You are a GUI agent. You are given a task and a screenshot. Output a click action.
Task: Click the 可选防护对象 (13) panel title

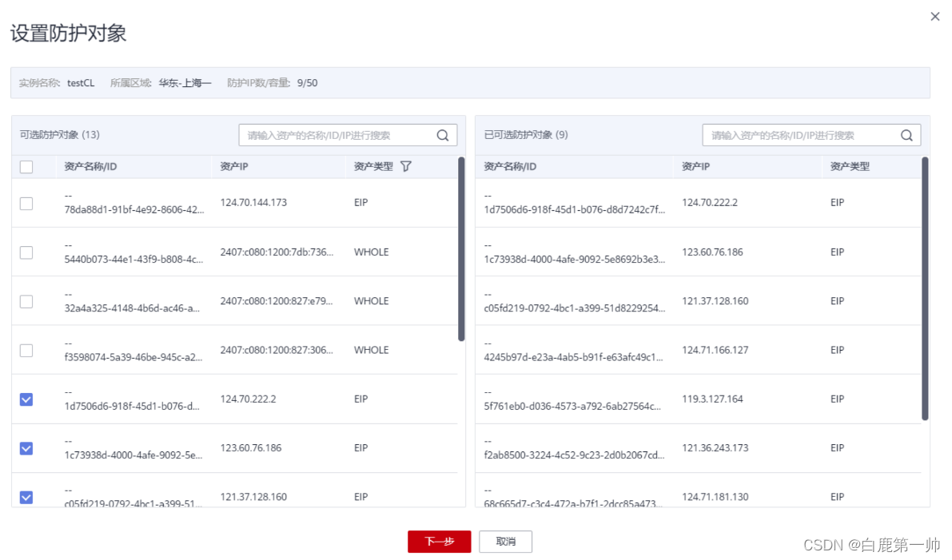pos(59,135)
